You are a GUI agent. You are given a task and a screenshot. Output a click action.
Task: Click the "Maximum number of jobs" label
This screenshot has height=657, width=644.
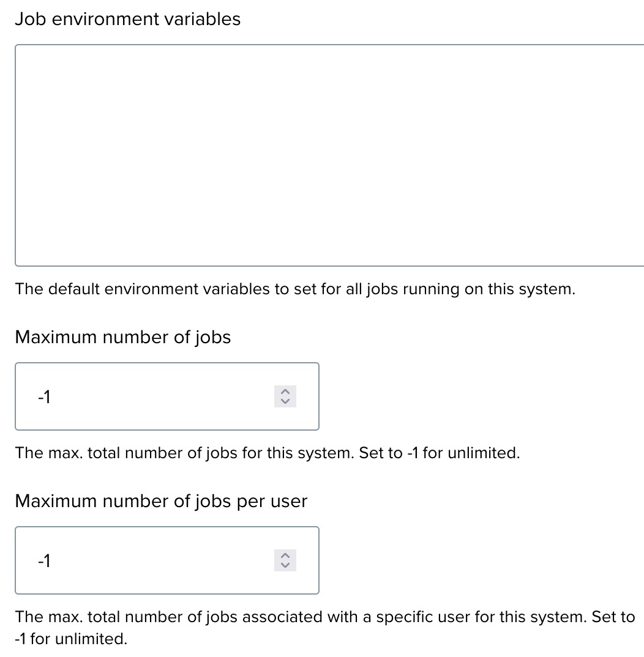coord(122,337)
